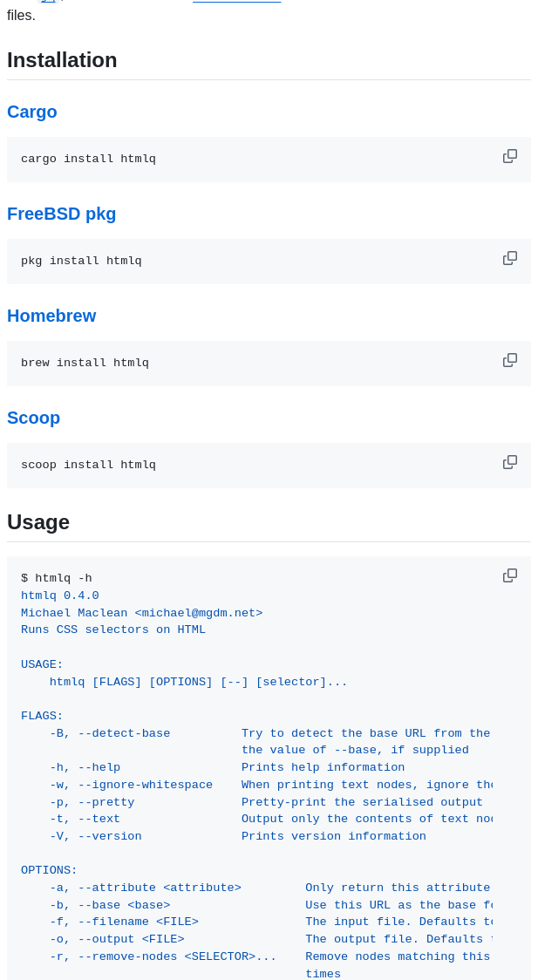
Task: Copy the pkg install htmlq command
Action: point(510,257)
